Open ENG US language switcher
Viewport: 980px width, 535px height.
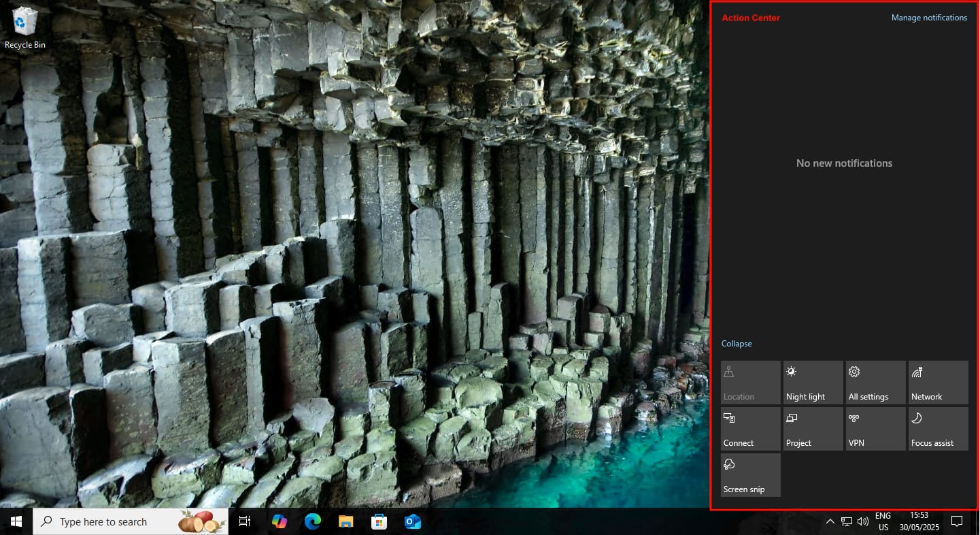[883, 521]
